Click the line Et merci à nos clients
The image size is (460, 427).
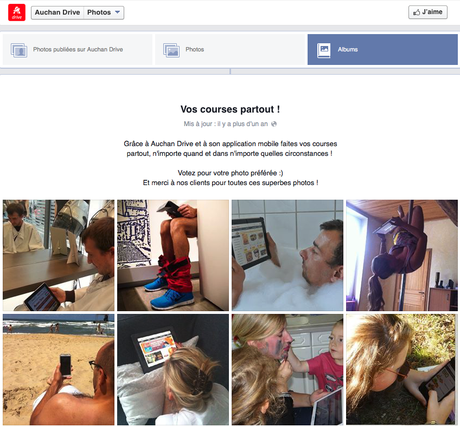[x=230, y=183]
